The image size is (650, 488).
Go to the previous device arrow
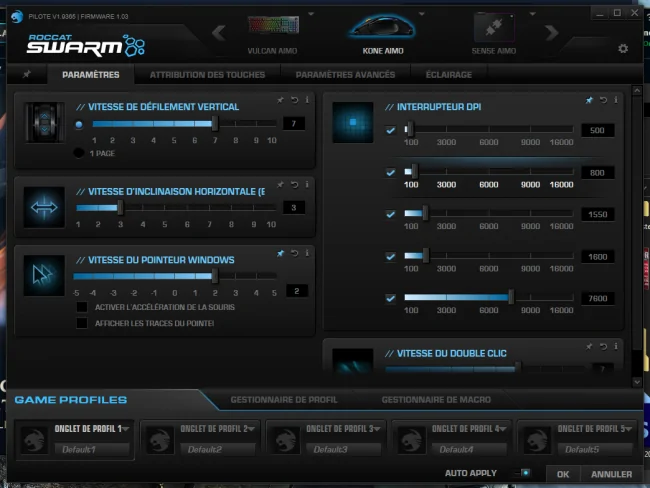coord(219,33)
